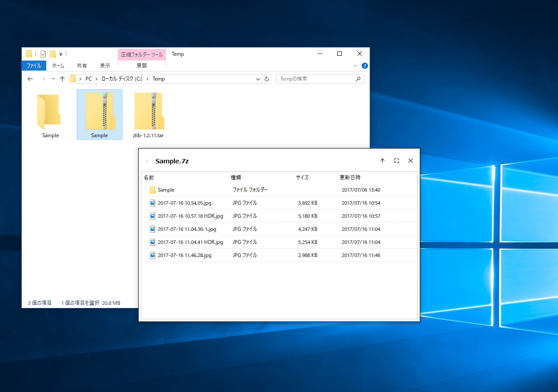Select the zlib-1.2.11.tar archive

click(148, 115)
